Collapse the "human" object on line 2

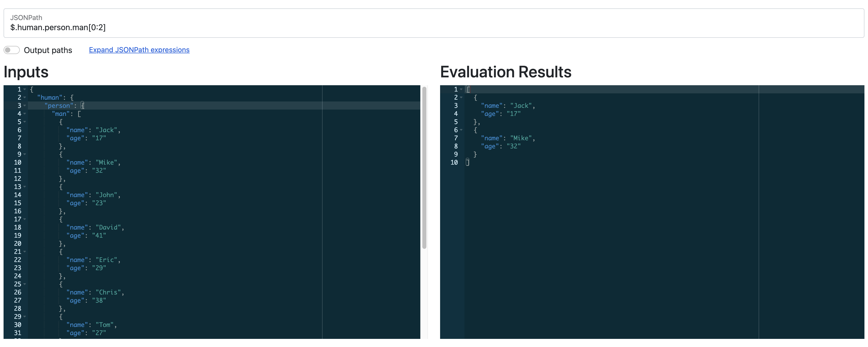pyautogui.click(x=25, y=97)
